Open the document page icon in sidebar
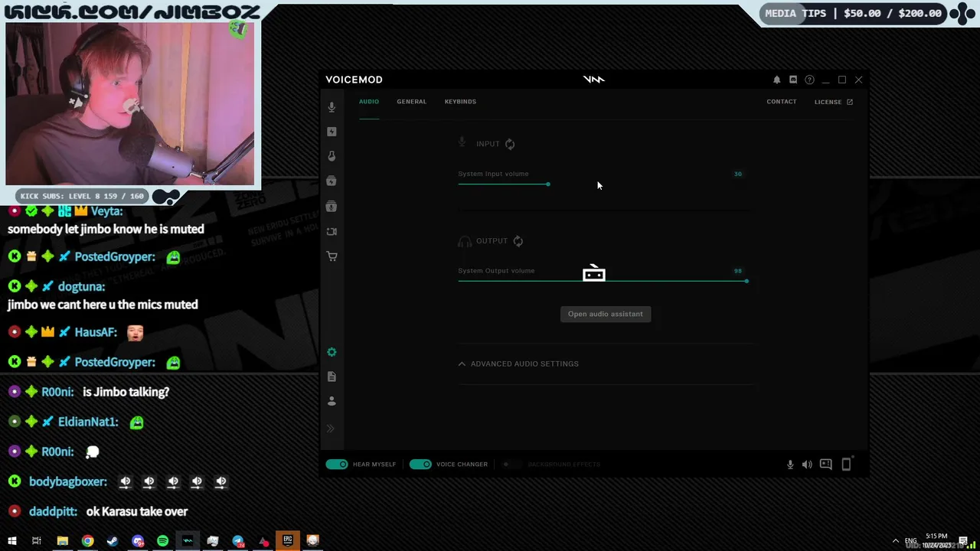980x551 pixels. pos(332,377)
